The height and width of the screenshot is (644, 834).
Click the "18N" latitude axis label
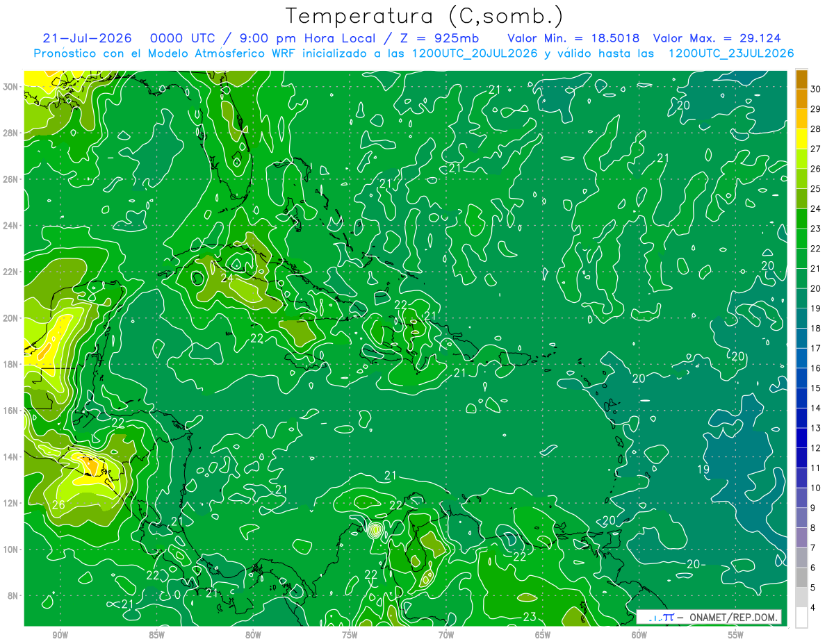pyautogui.click(x=10, y=364)
